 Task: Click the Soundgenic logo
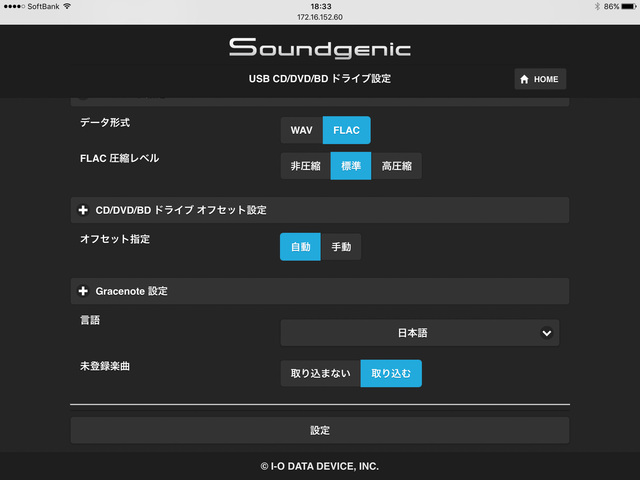pyautogui.click(x=319, y=48)
